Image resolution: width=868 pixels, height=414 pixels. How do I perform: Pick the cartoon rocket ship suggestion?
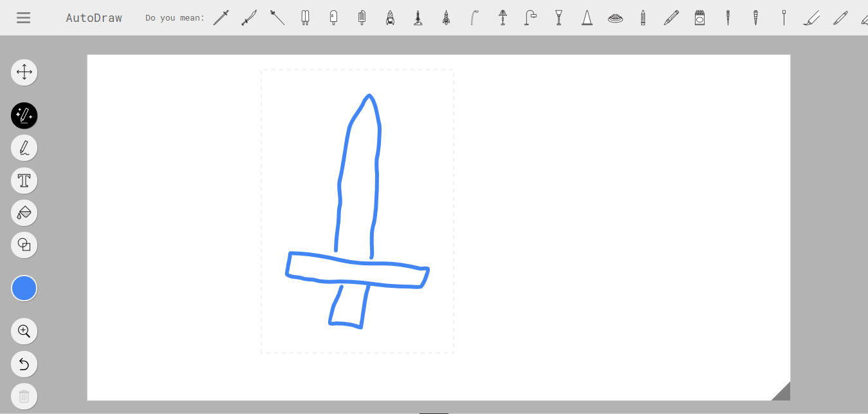[390, 17]
